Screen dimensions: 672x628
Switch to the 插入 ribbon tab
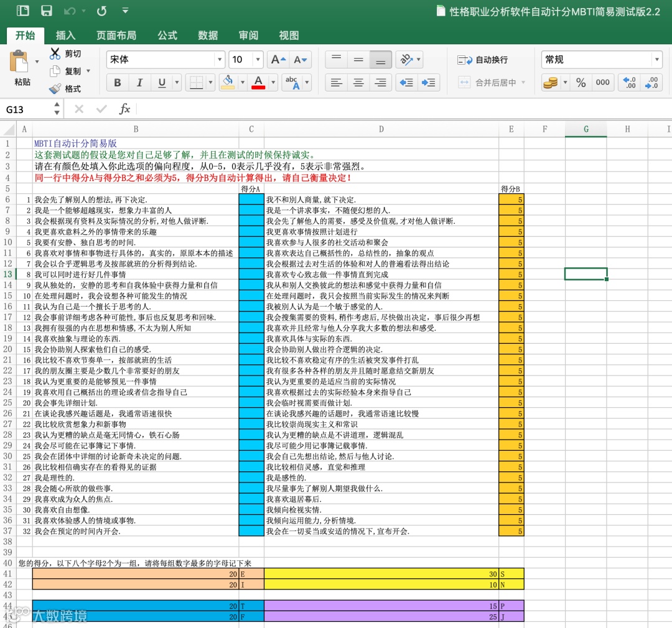pyautogui.click(x=65, y=35)
